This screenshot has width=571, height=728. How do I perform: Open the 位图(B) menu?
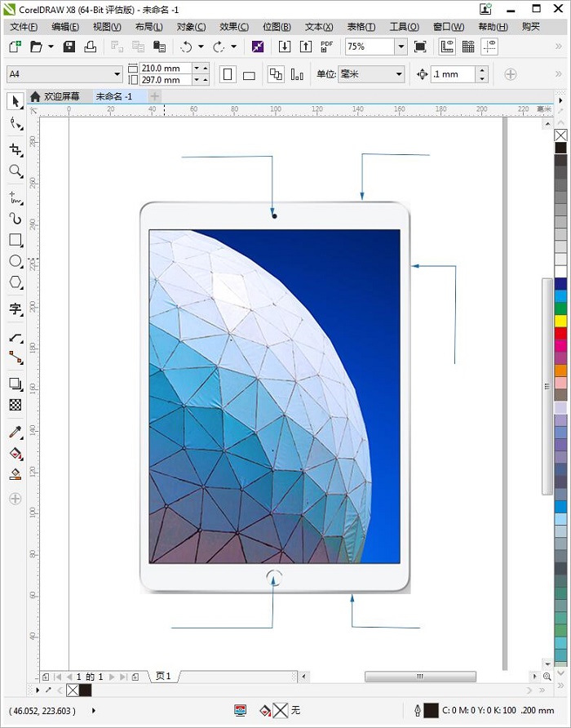coord(277,27)
